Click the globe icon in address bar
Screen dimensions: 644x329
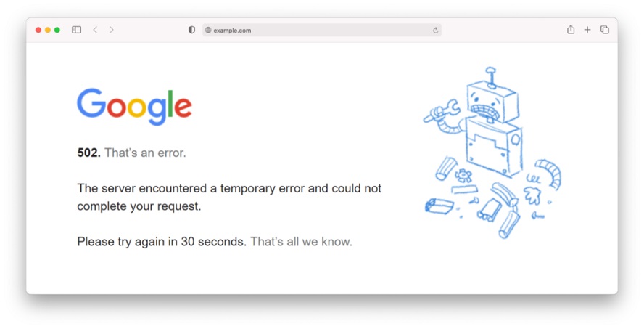pos(208,30)
